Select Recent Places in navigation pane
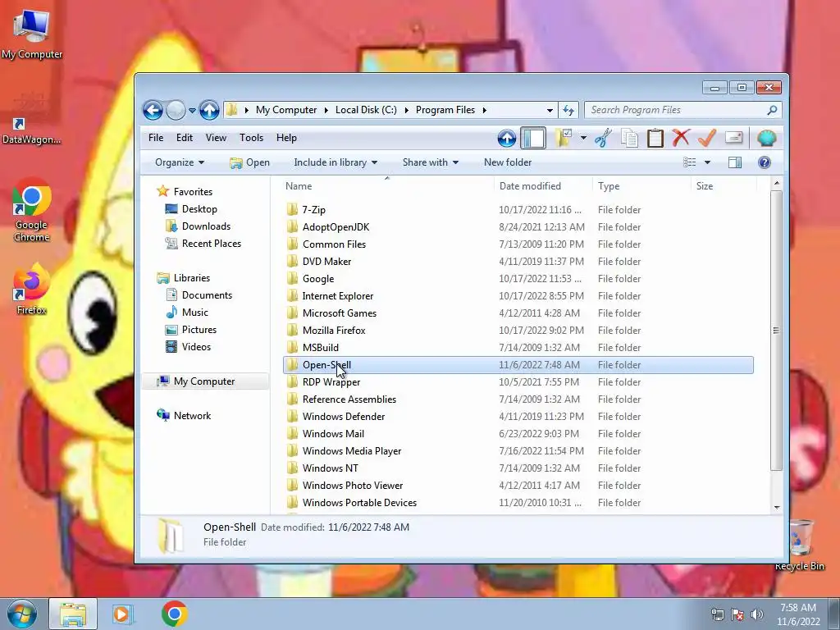The image size is (840, 630). [203, 243]
